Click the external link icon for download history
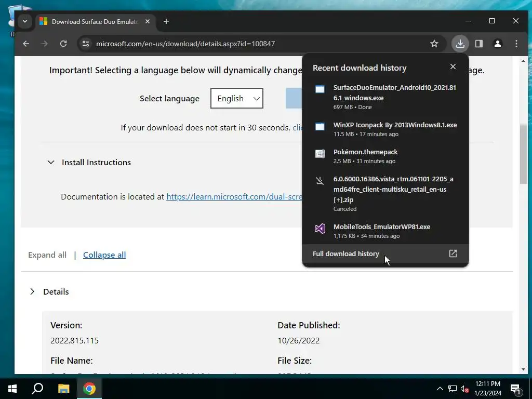The height and width of the screenshot is (399, 532). coord(453,254)
